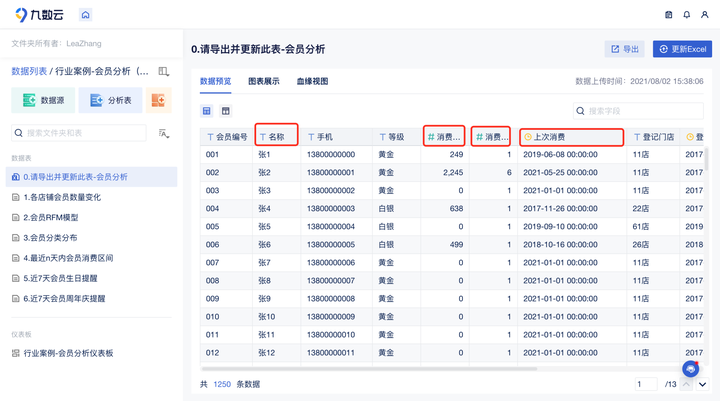720x401 pixels.
Task: Click the 搜索文件夹和表 search field
Action: (x=79, y=133)
